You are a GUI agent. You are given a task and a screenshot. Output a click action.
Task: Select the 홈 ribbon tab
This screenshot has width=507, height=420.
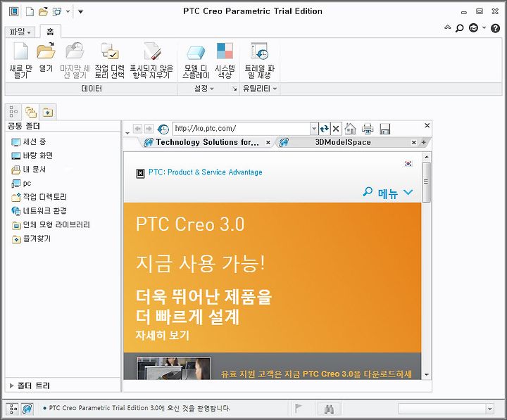(50, 32)
